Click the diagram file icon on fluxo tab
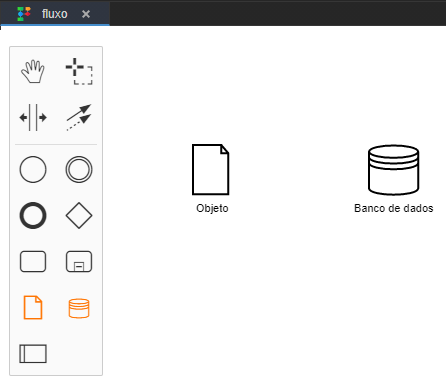Viewport: 446px width, 390px height. click(24, 14)
